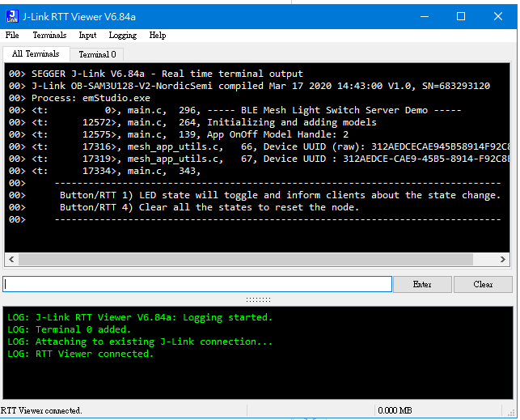Image resolution: width=520 pixels, height=420 pixels.
Task: Click the status bar resize grip
Action: point(511,413)
